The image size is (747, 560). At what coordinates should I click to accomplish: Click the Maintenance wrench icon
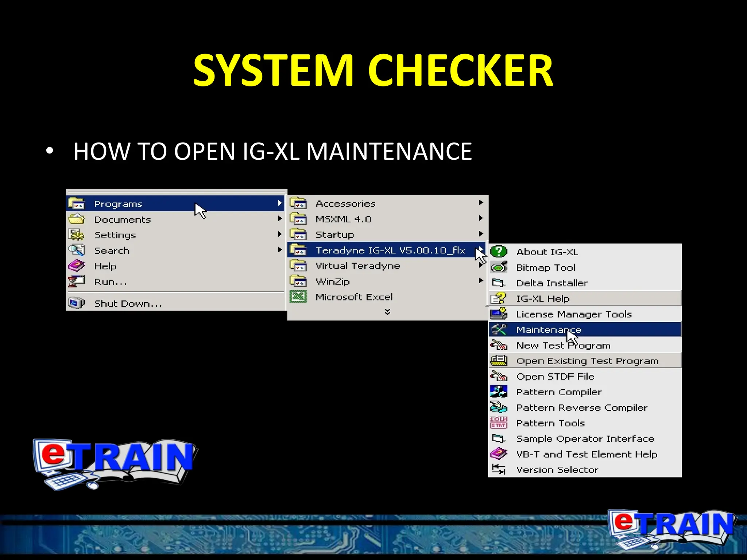[499, 330]
